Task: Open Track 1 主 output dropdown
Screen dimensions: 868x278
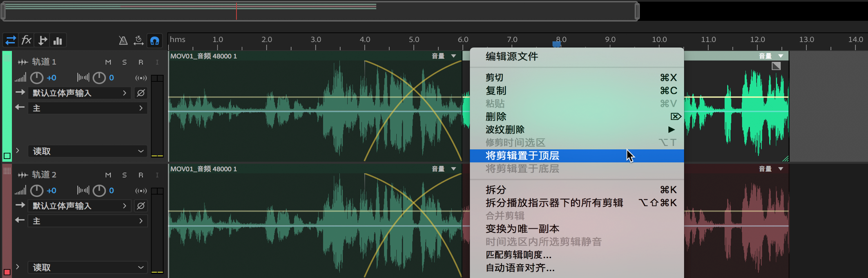Action: coord(88,108)
